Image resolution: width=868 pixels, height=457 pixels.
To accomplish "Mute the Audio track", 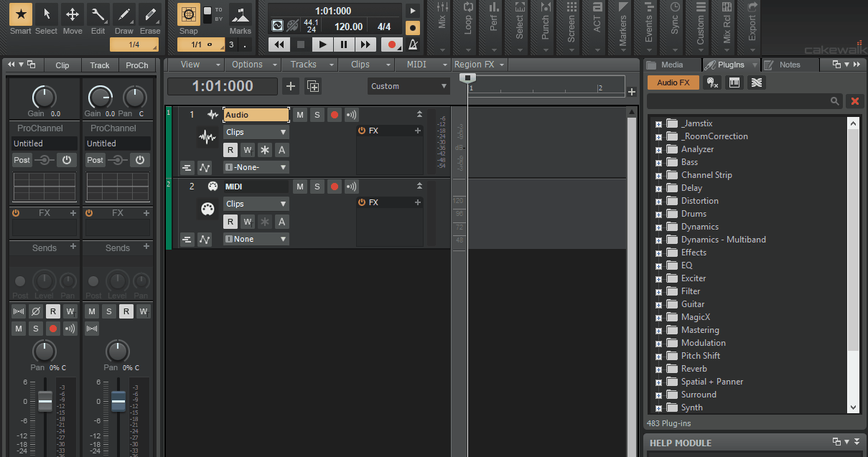I will 299,114.
